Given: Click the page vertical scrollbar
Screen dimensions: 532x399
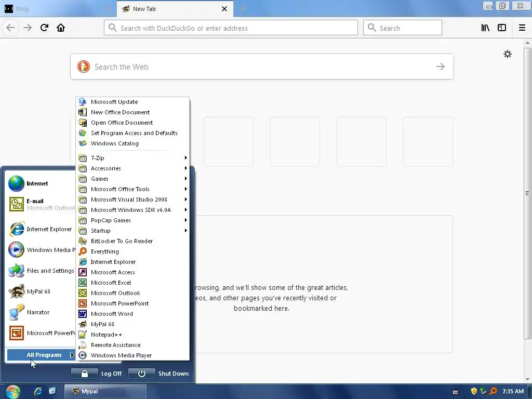Looking at the screenshot, I should [x=527, y=193].
